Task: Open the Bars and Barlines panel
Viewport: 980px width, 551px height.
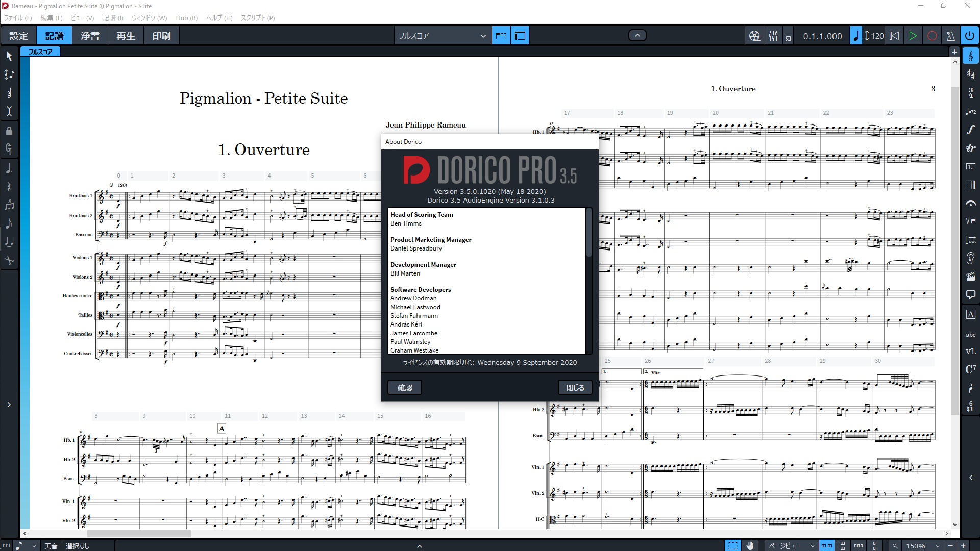Action: 970,185
